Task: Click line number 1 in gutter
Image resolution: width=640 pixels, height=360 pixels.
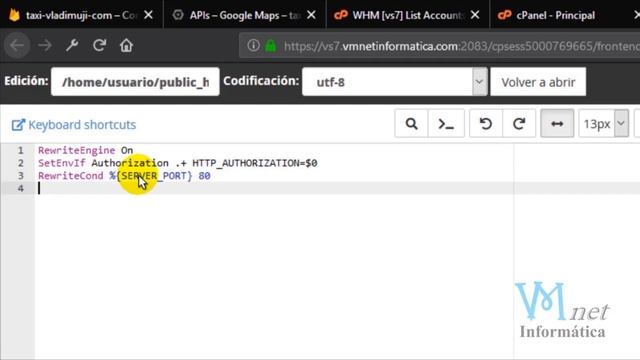Action: (x=20, y=150)
